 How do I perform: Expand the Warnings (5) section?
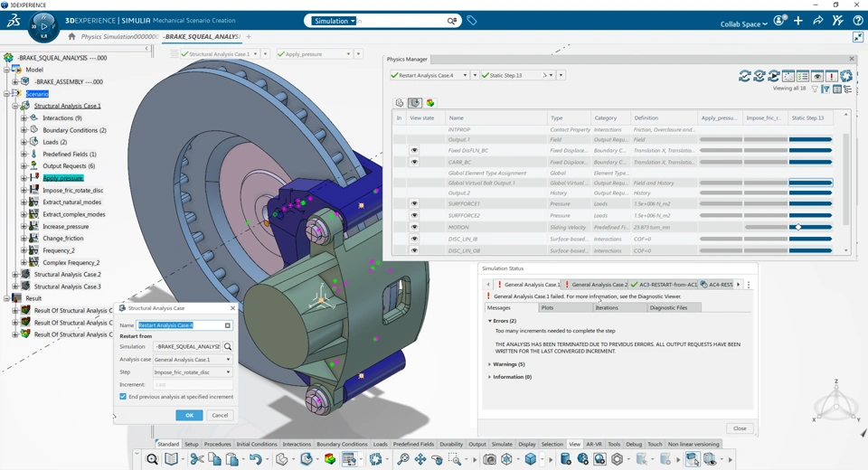coord(489,364)
